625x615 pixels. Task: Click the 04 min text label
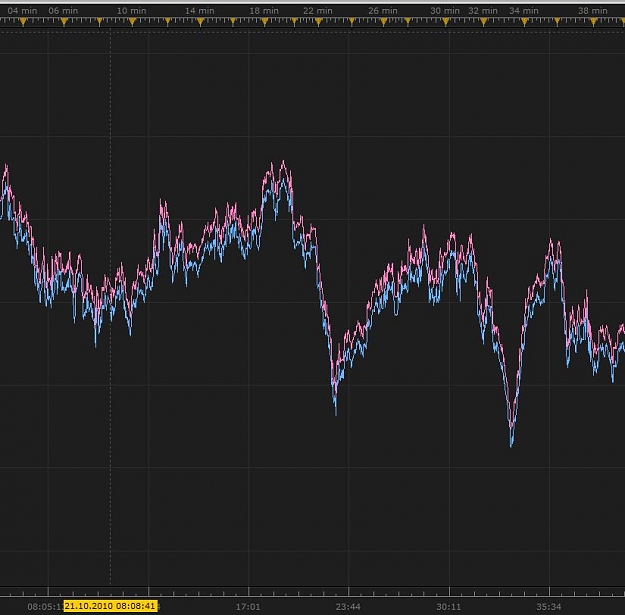tap(22, 11)
